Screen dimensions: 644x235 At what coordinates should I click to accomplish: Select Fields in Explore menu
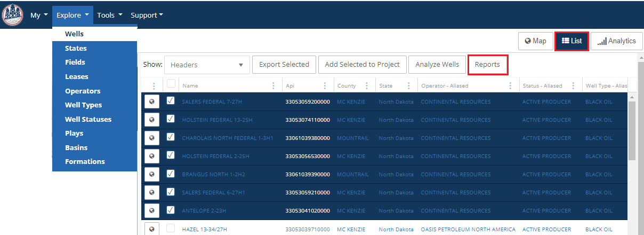94,62
